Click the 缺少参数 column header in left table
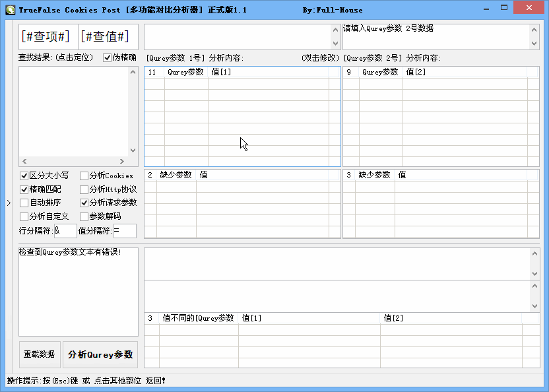 (176, 175)
